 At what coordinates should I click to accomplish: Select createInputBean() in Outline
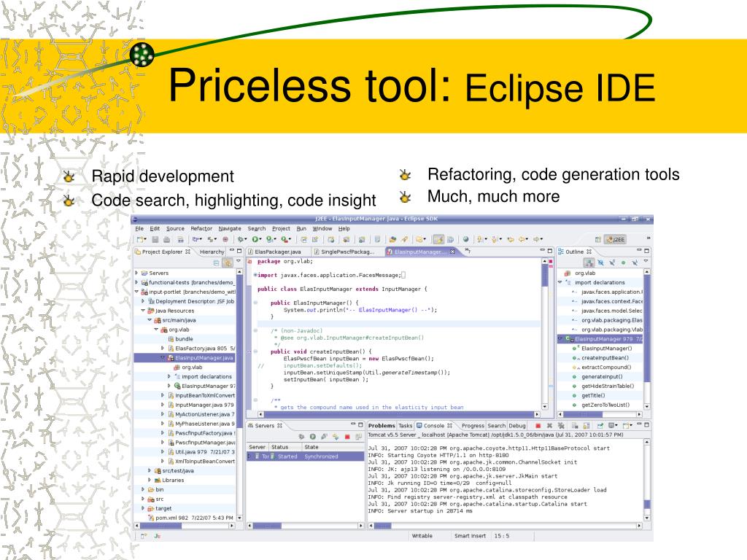click(605, 357)
